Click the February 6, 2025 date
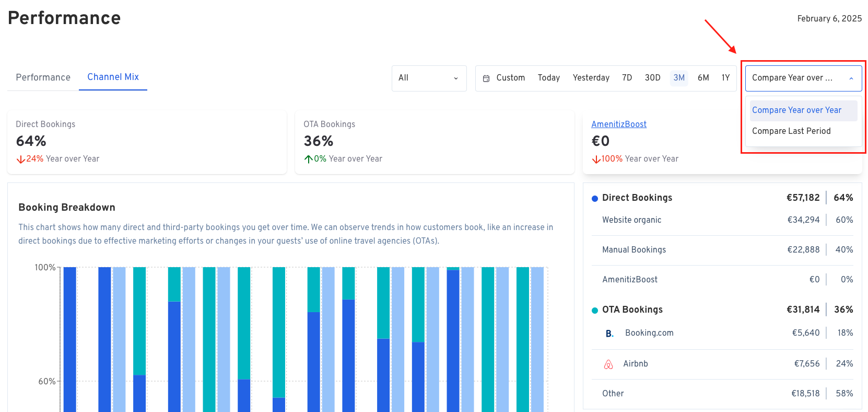868x412 pixels. tap(829, 18)
